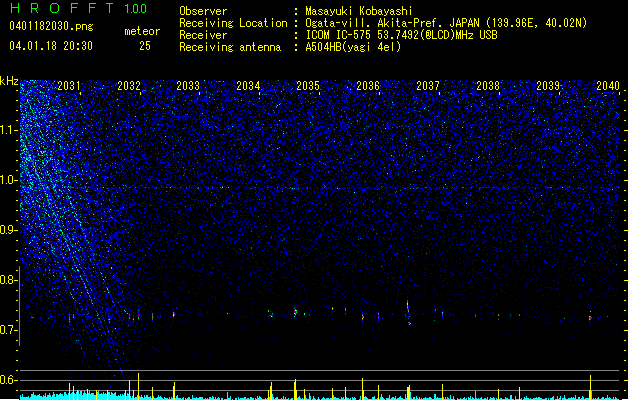Click the 2039 time marker

[548, 86]
